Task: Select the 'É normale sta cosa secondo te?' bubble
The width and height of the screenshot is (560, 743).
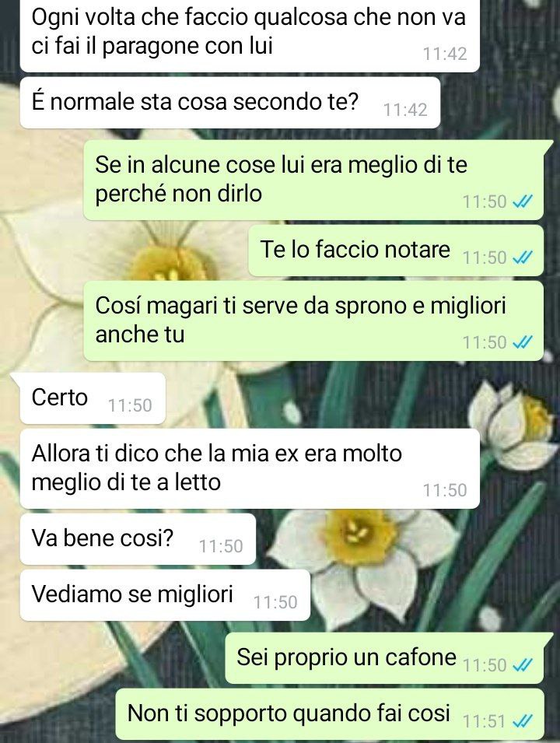Action: [230, 103]
